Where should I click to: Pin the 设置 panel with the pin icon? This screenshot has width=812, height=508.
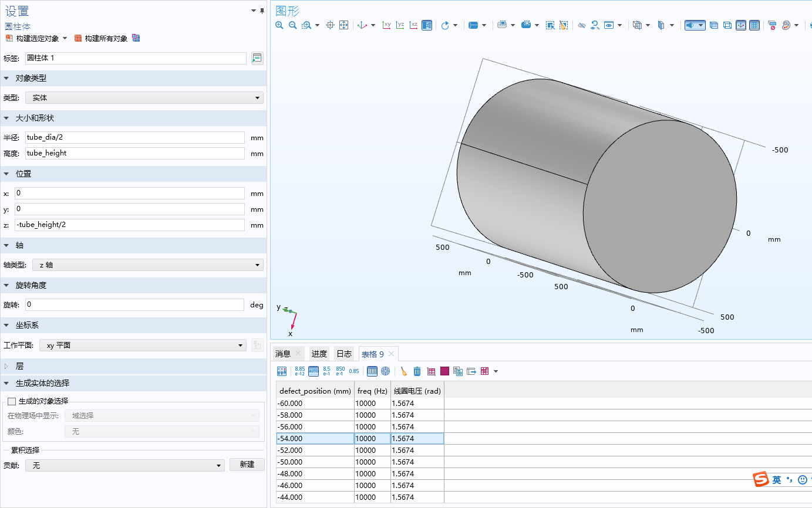262,11
